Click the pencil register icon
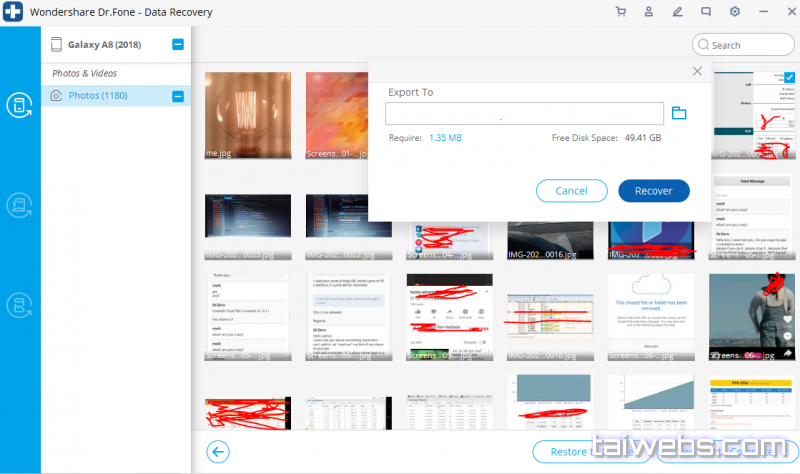The height and width of the screenshot is (474, 800). click(x=677, y=12)
